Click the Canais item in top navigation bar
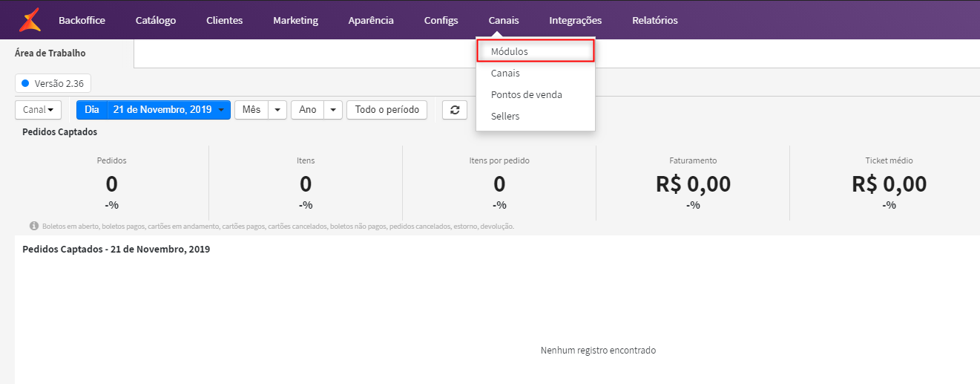This screenshot has height=384, width=980. 504,21
